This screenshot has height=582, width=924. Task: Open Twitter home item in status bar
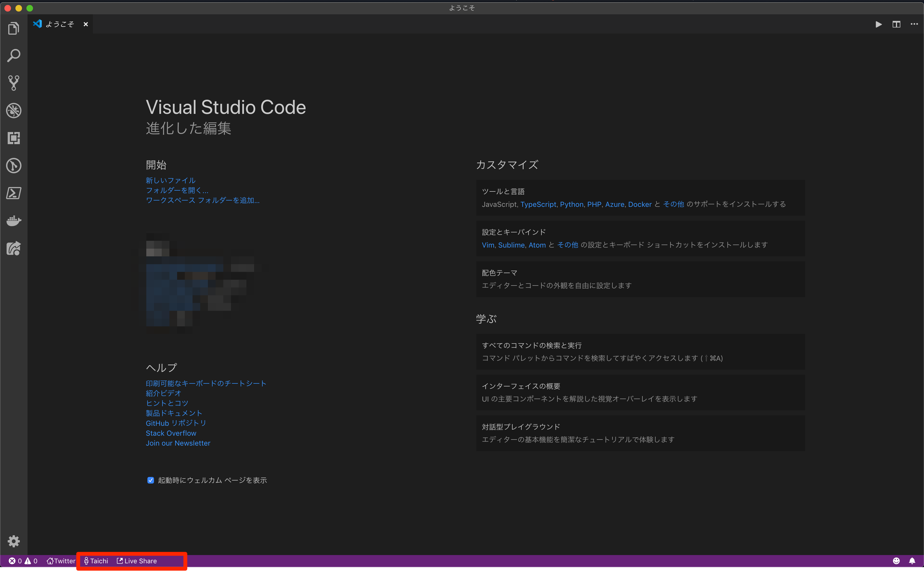pyautogui.click(x=61, y=561)
